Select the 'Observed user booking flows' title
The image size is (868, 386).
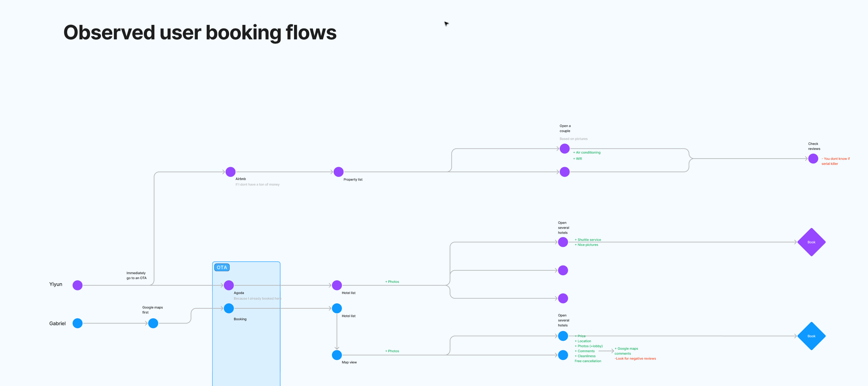[x=200, y=32]
